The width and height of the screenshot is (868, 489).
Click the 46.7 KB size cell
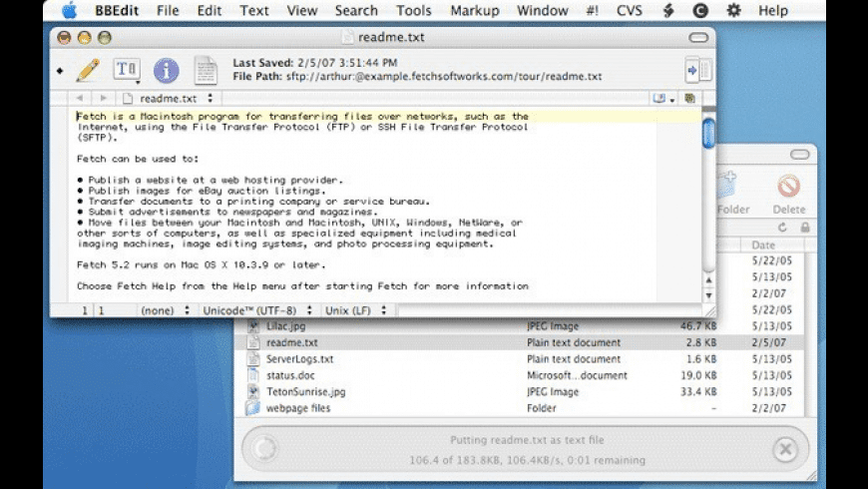(x=698, y=326)
